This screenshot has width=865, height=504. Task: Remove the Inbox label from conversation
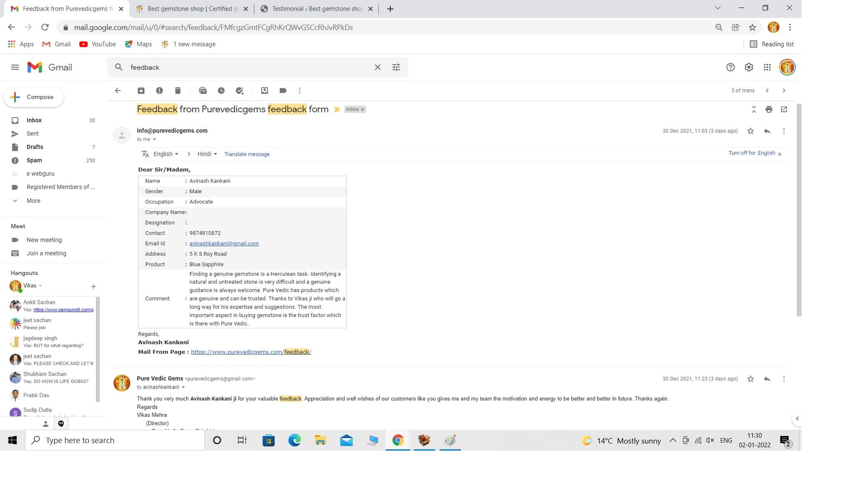[x=362, y=109]
